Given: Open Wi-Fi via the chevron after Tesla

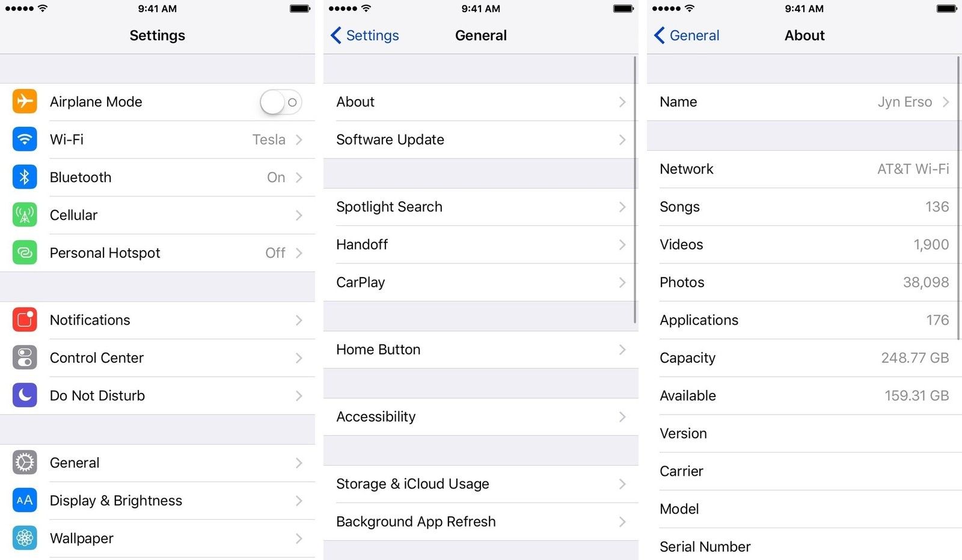Looking at the screenshot, I should pos(299,140).
